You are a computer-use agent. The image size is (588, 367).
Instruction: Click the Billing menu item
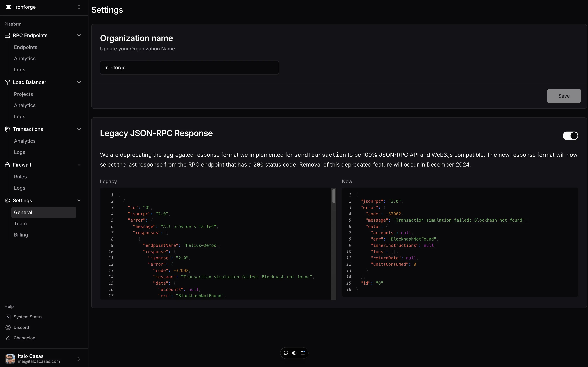coord(20,235)
